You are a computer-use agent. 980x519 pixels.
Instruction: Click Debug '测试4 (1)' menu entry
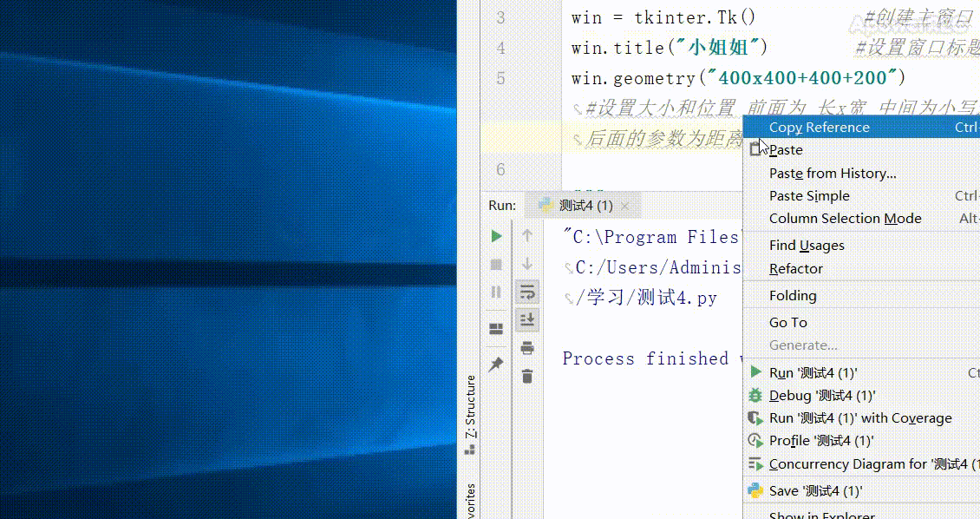pos(861,395)
